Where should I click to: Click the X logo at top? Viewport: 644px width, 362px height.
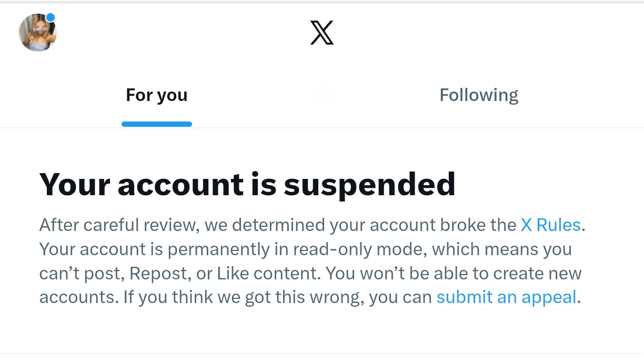click(x=321, y=33)
